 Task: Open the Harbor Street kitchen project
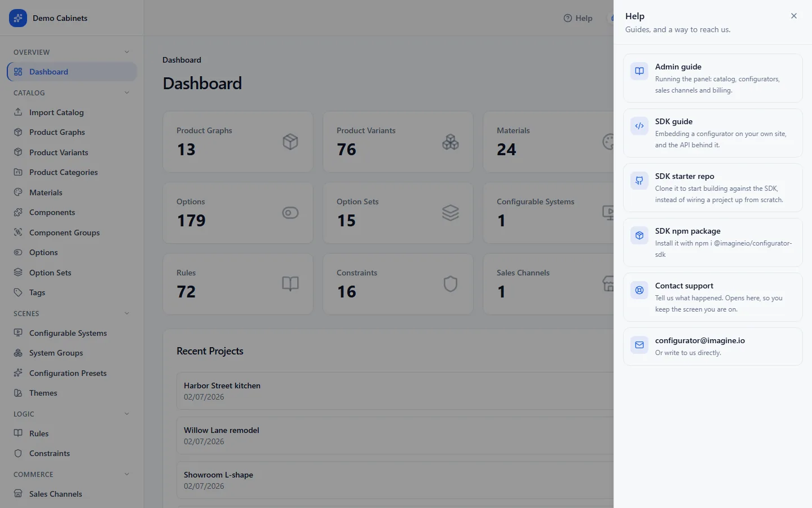[x=395, y=391]
